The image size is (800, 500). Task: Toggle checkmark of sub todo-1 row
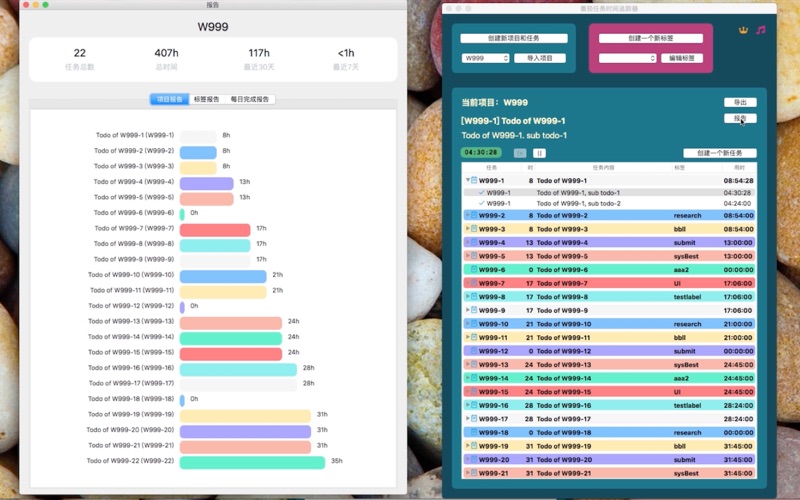point(482,192)
